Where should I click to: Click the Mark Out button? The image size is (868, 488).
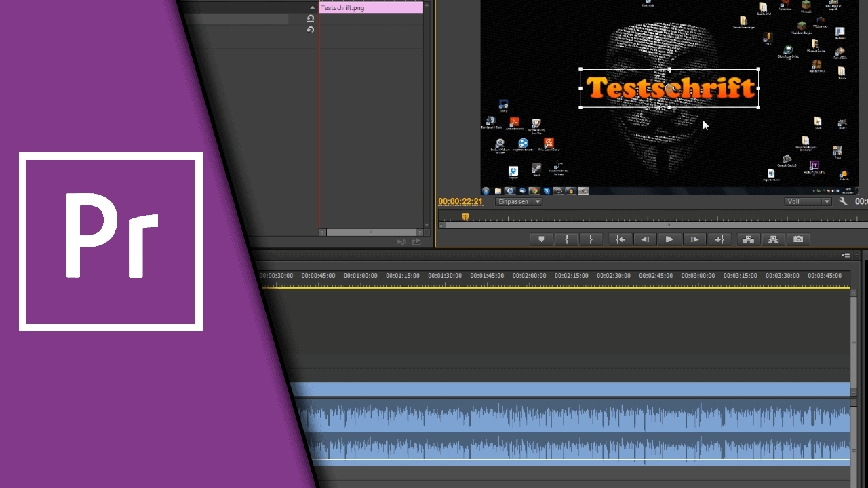(x=591, y=239)
